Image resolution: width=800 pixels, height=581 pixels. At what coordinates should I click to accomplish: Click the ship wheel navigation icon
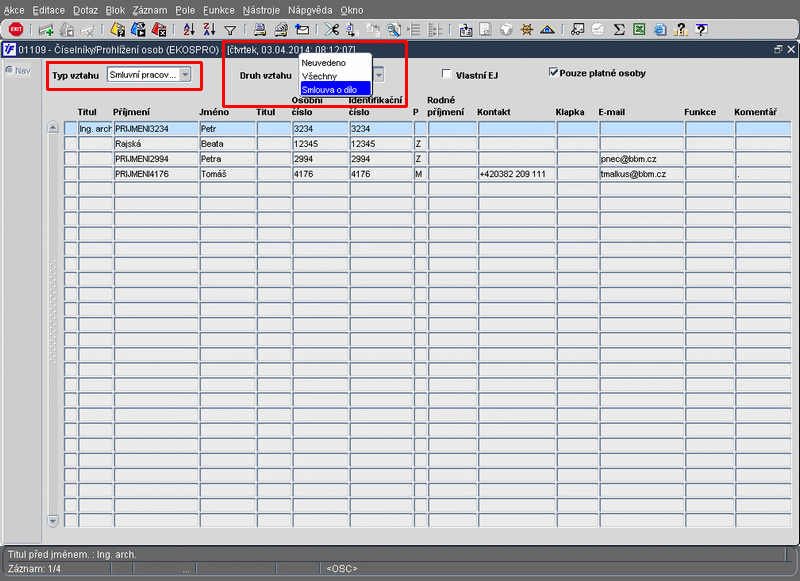pyautogui.click(x=527, y=30)
